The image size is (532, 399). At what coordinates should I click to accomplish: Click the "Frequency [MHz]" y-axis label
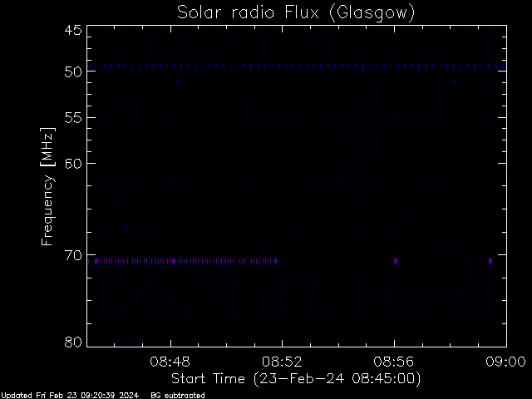pos(47,186)
